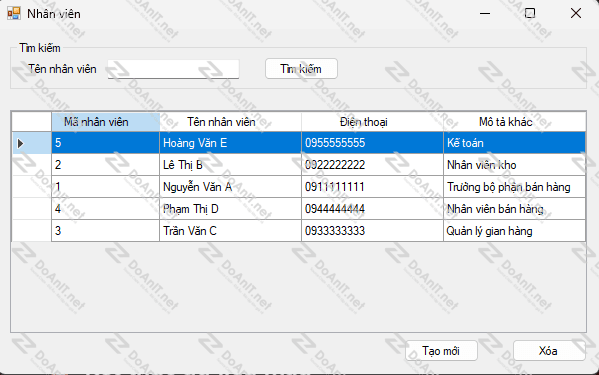Click the Tên nhân viên search input field
The height and width of the screenshot is (375, 599).
coord(173,69)
